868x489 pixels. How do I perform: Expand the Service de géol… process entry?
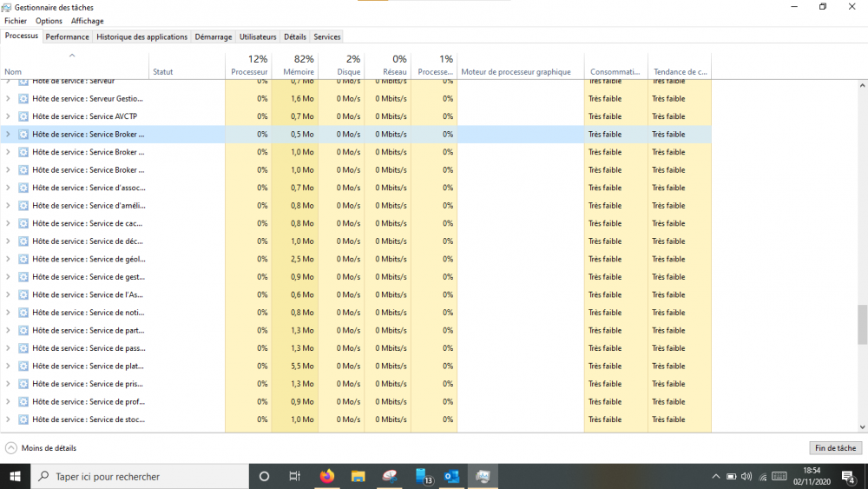(8, 259)
